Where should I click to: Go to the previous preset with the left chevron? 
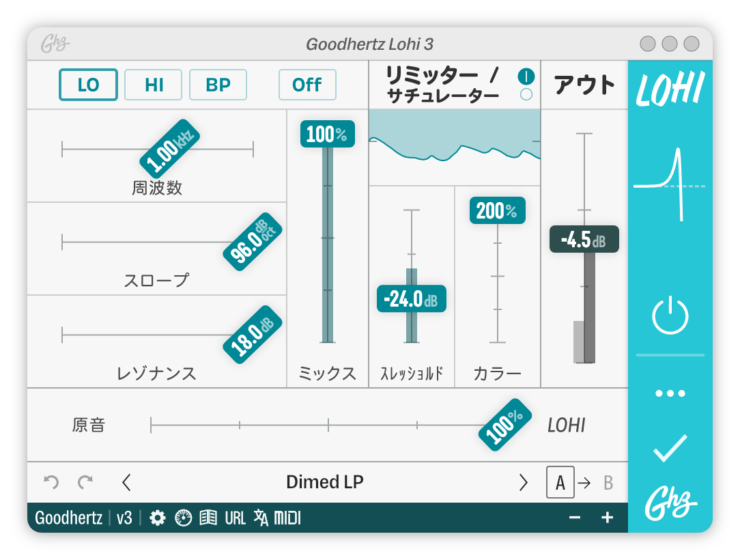pyautogui.click(x=126, y=482)
